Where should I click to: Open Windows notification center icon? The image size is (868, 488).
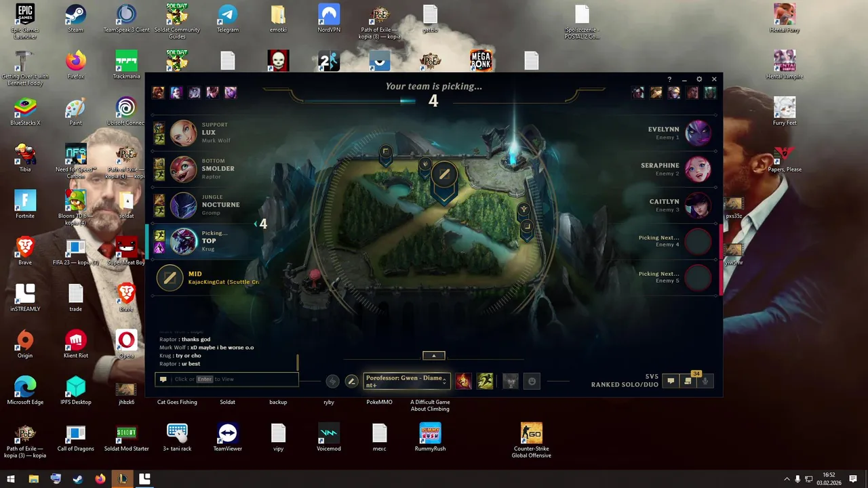coord(853,479)
